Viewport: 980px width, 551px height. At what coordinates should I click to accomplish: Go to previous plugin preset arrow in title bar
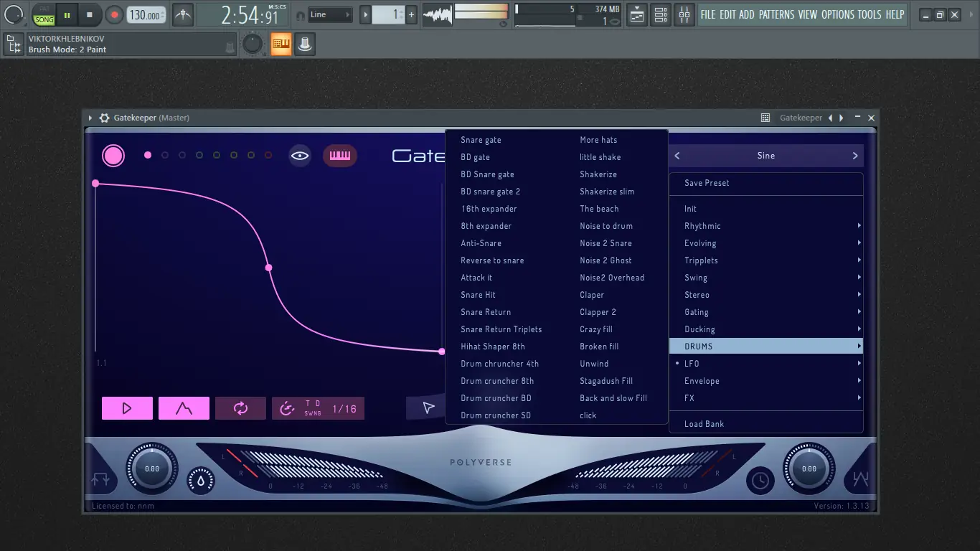(x=830, y=118)
